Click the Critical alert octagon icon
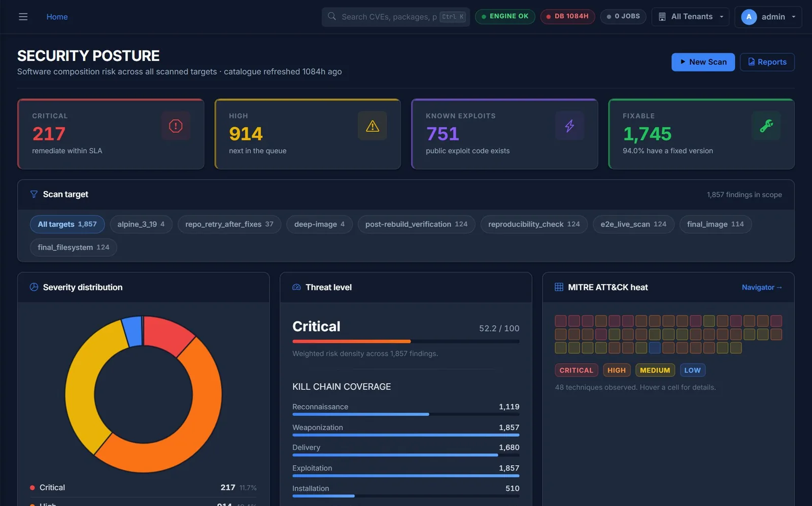812x506 pixels. pos(176,126)
